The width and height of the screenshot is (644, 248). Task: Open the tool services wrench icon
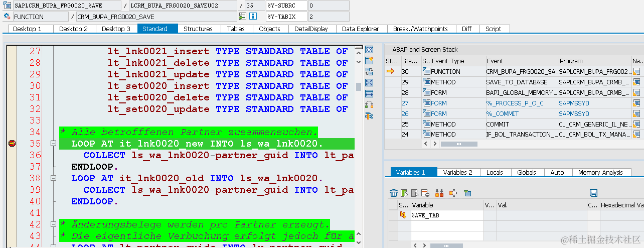pyautogui.click(x=369, y=116)
